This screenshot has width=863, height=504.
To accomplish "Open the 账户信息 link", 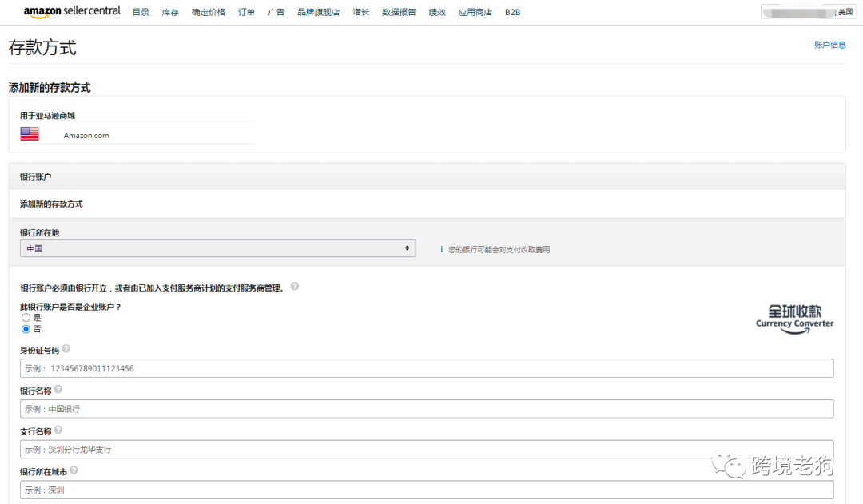I will [830, 45].
